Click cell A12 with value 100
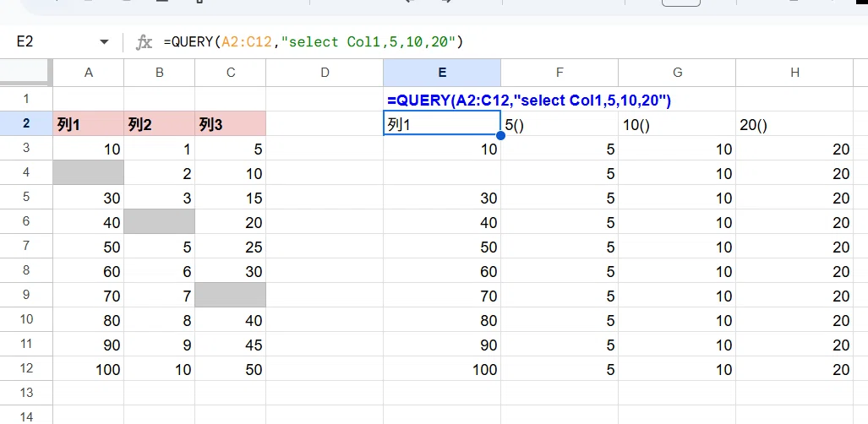Viewport: 868px width, 424px height. pyautogui.click(x=88, y=368)
